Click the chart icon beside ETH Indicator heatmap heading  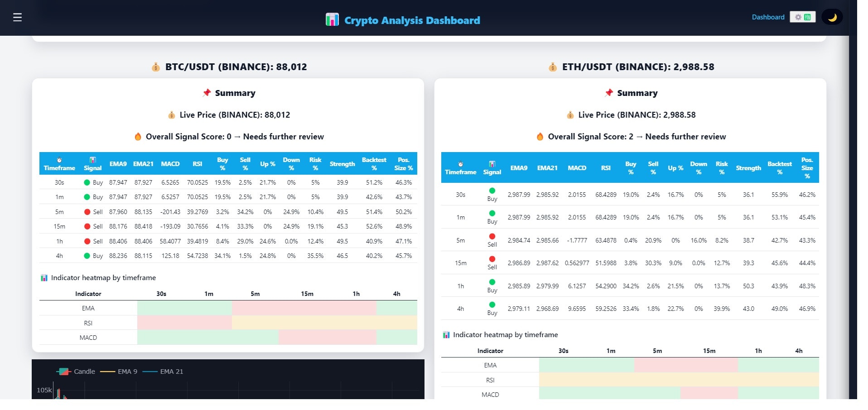[x=446, y=335]
